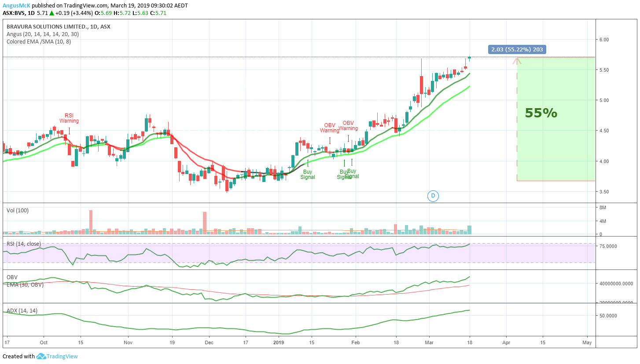Click the 5.00 price axis label
640x364 pixels.
pyautogui.click(x=603, y=100)
